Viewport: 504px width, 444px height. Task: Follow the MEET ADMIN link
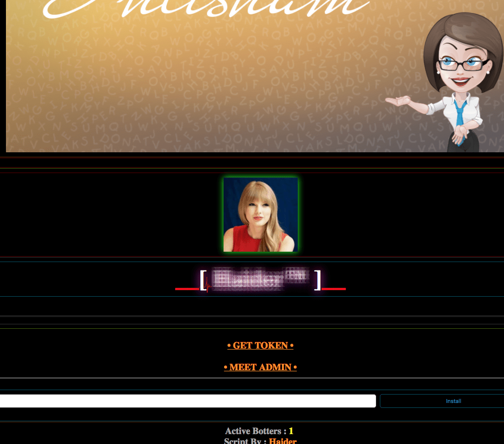pyautogui.click(x=260, y=367)
